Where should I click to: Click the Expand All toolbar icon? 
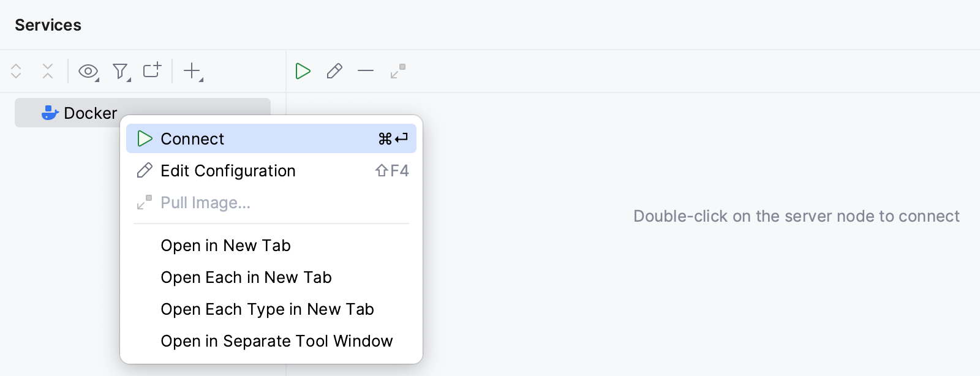click(x=15, y=71)
